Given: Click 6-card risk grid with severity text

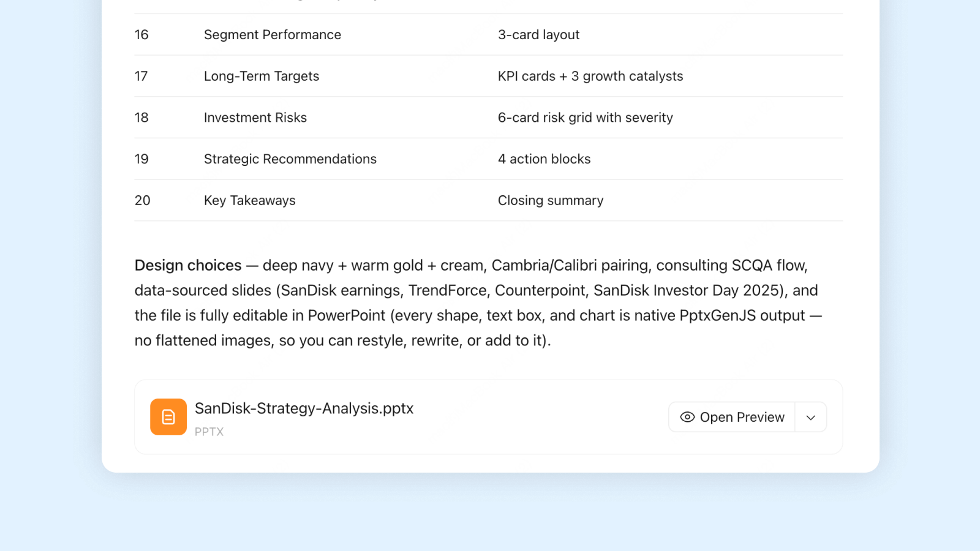Looking at the screenshot, I should [586, 118].
